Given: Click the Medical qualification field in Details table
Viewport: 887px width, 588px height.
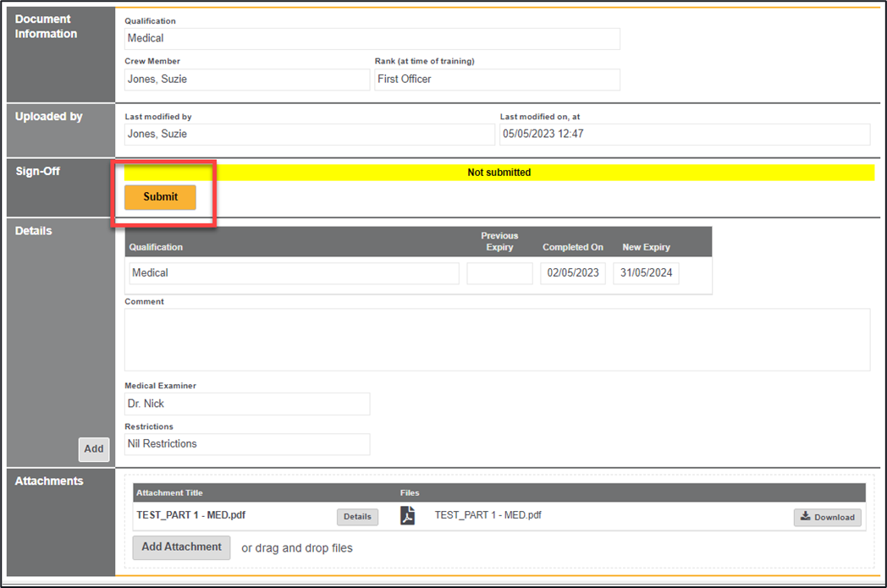Looking at the screenshot, I should pyautogui.click(x=294, y=273).
